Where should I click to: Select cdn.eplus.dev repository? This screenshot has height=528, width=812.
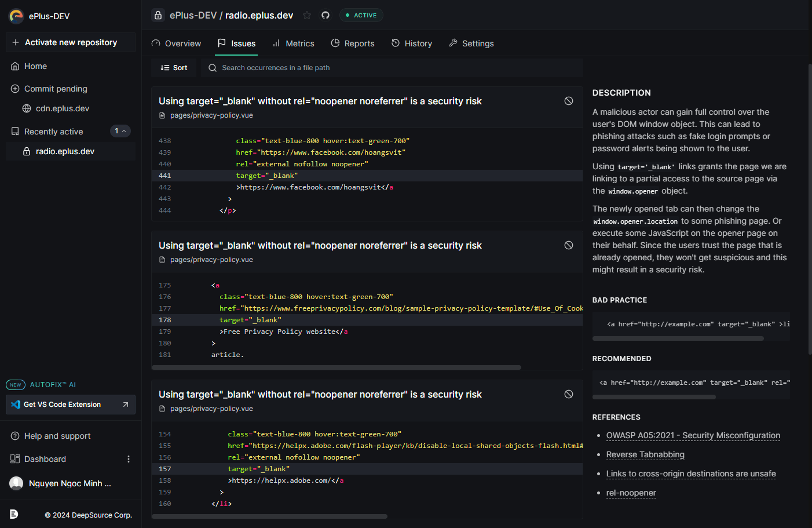pos(63,108)
